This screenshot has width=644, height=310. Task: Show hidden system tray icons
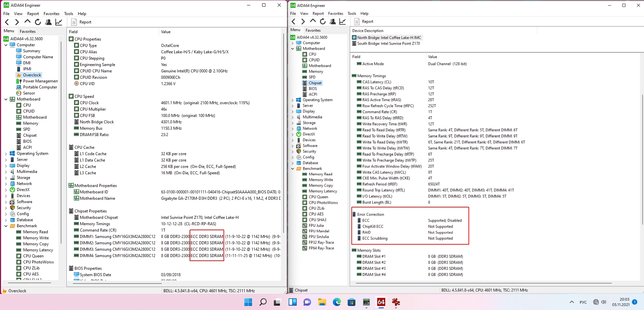[572, 302]
